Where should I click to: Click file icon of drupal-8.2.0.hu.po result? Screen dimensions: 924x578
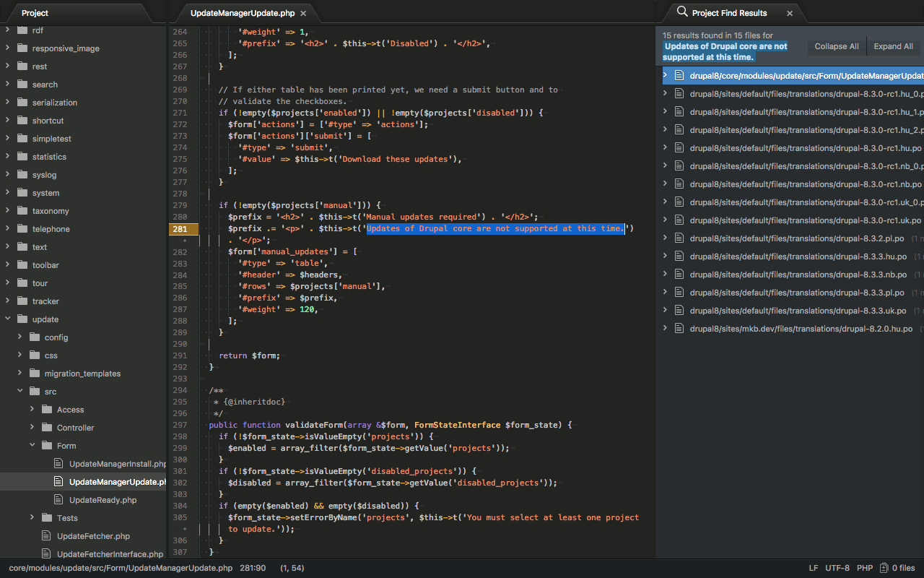coord(679,328)
